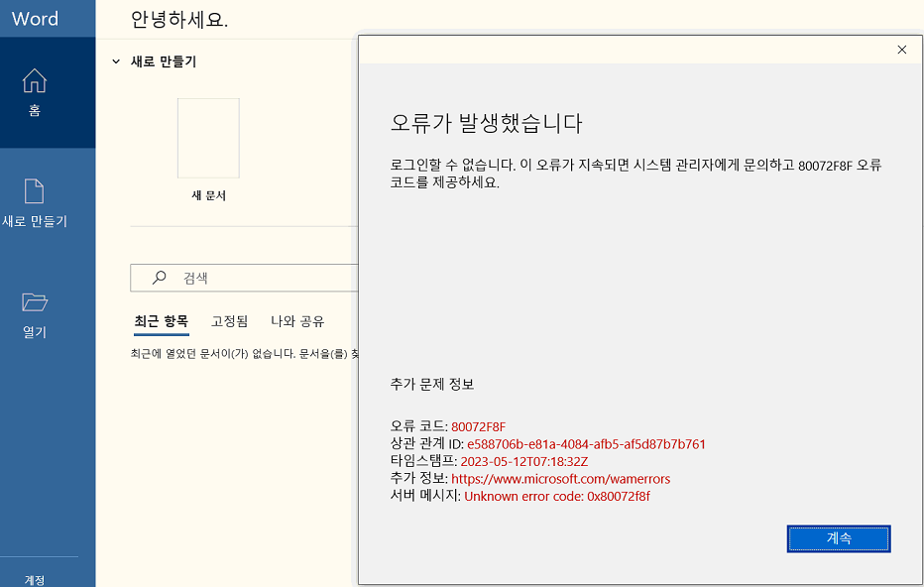Open the folder icon labeled 열기
Image resolution: width=924 pixels, height=587 pixels.
(35, 301)
